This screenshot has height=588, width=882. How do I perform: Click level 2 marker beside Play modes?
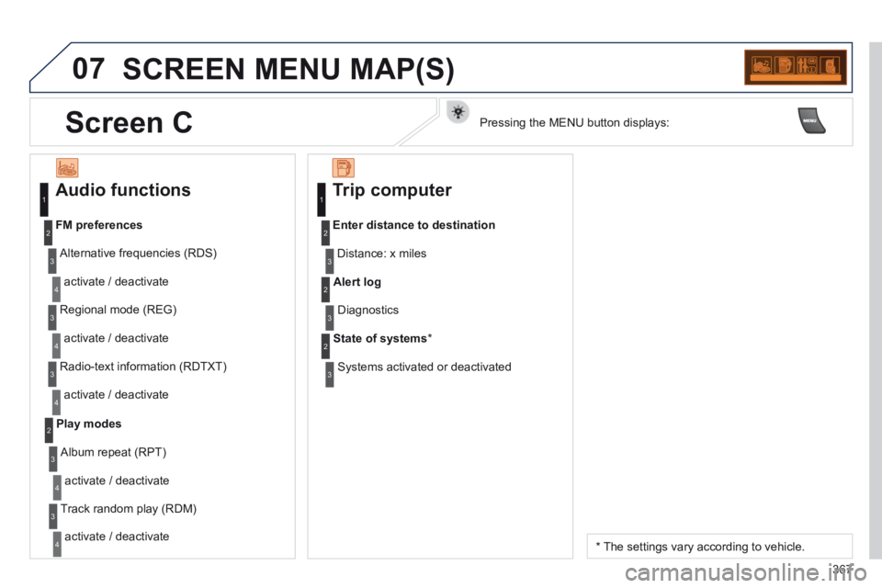(x=49, y=431)
